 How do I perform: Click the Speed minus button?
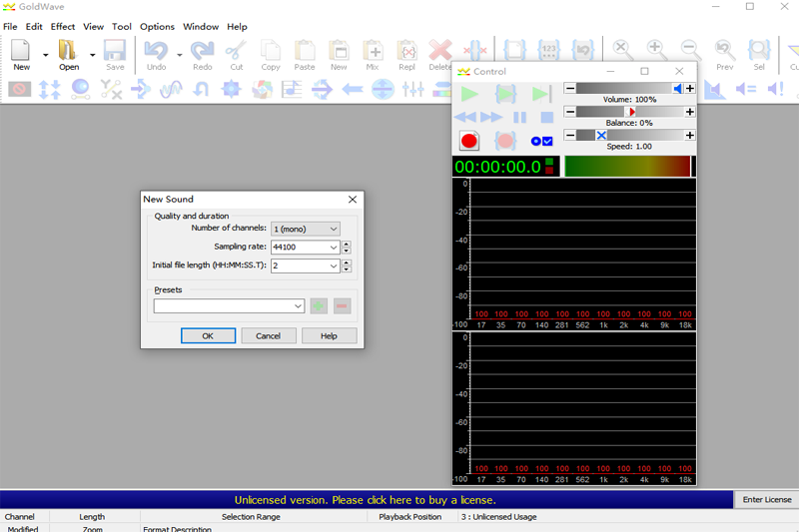pyautogui.click(x=570, y=135)
